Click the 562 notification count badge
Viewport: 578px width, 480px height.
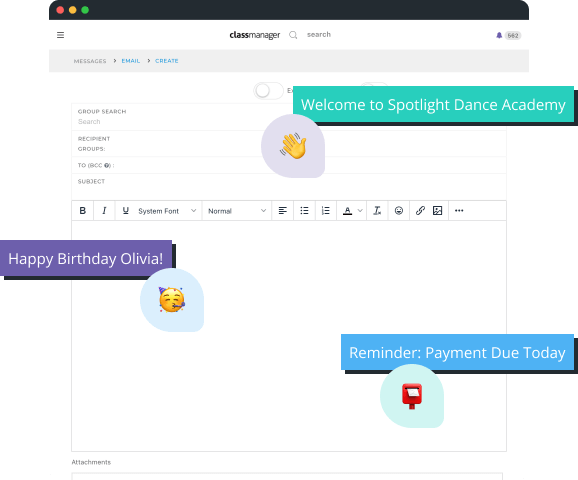click(513, 35)
